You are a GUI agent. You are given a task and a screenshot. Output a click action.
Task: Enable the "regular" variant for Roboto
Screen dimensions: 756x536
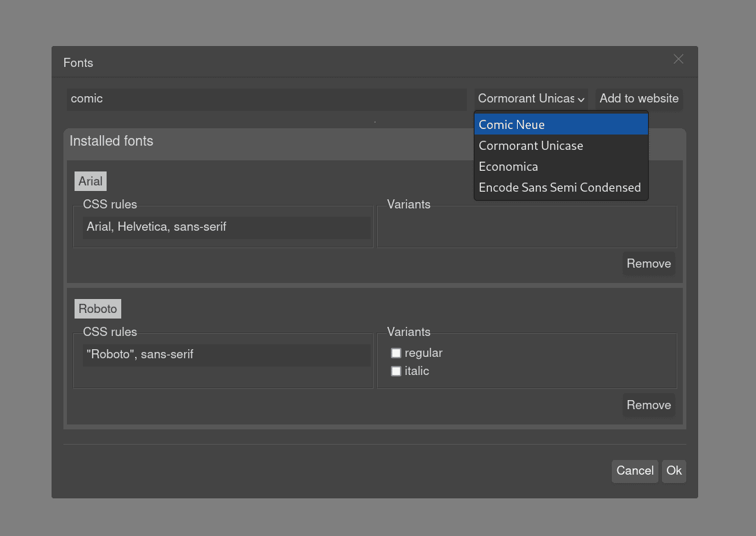pyautogui.click(x=396, y=353)
